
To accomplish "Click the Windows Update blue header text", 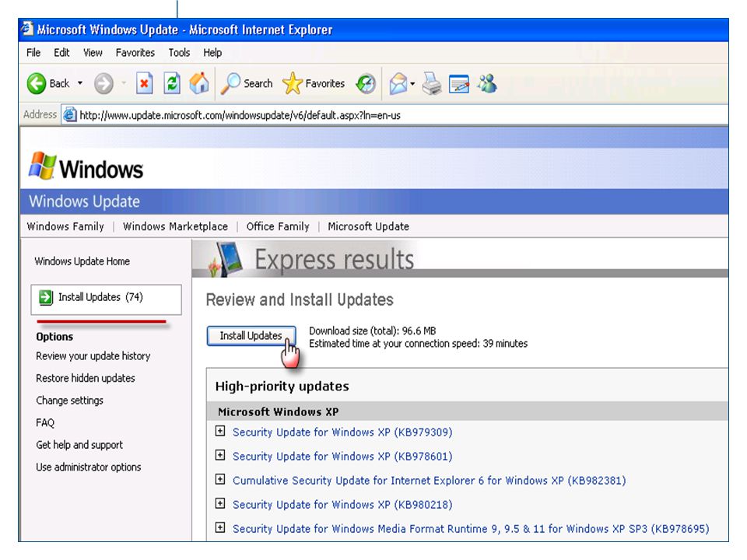I will [84, 201].
